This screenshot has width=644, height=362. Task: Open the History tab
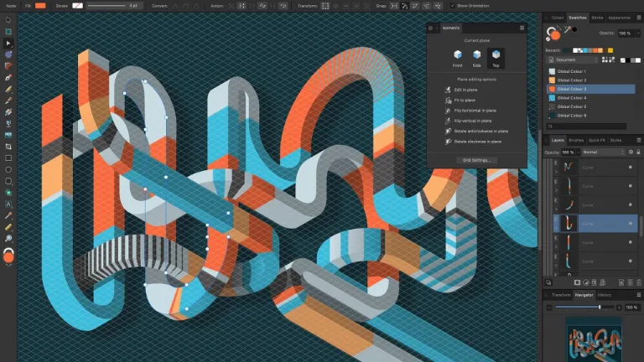(605, 295)
